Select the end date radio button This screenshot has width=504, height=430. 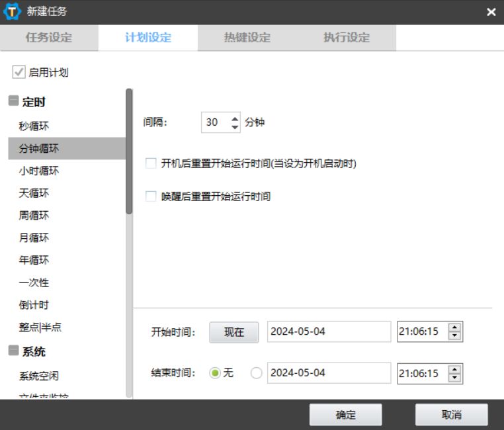click(x=256, y=373)
